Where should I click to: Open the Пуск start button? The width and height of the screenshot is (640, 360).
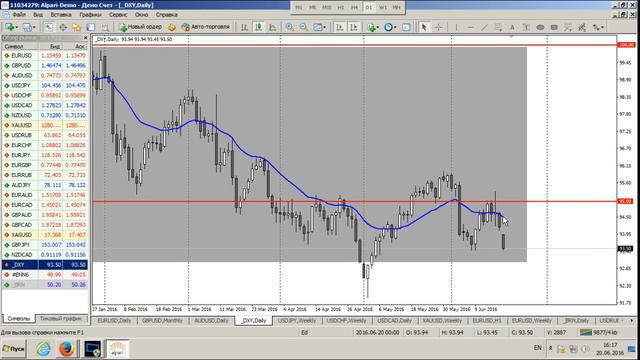13,349
